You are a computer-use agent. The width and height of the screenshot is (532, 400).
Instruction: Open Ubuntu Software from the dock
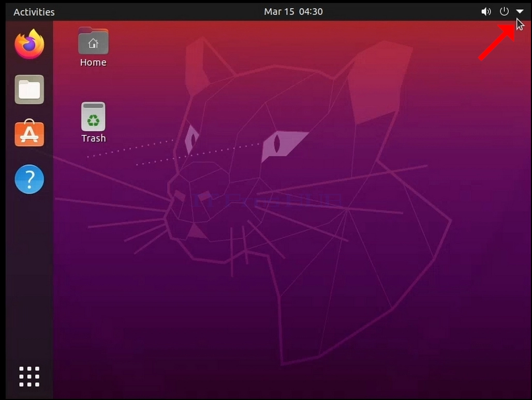29,133
